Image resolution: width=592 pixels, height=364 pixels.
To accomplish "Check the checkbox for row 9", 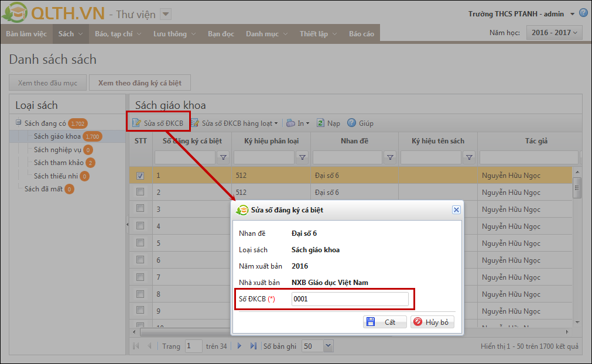I will tap(140, 310).
